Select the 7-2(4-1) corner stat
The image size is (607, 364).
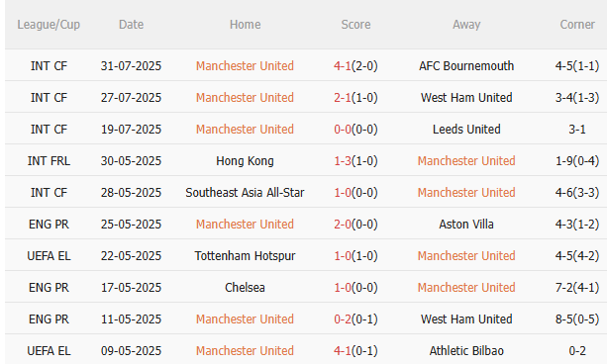click(577, 288)
